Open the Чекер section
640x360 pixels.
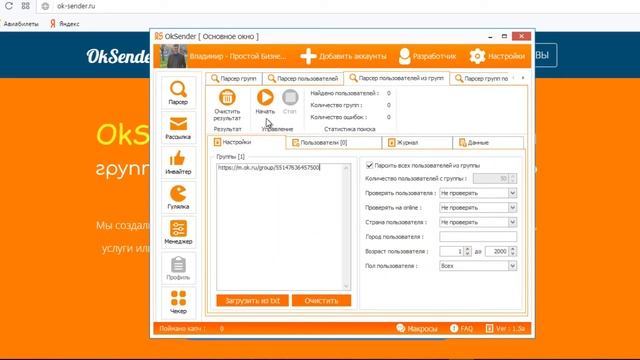pyautogui.click(x=178, y=302)
